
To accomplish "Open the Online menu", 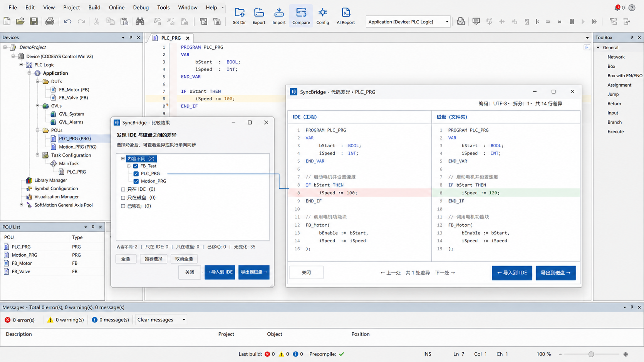I will 117,7.
